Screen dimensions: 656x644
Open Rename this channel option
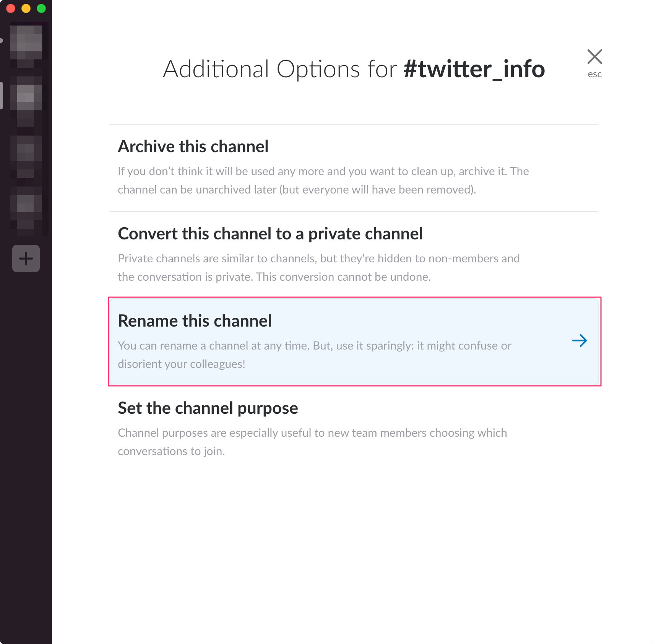[195, 321]
